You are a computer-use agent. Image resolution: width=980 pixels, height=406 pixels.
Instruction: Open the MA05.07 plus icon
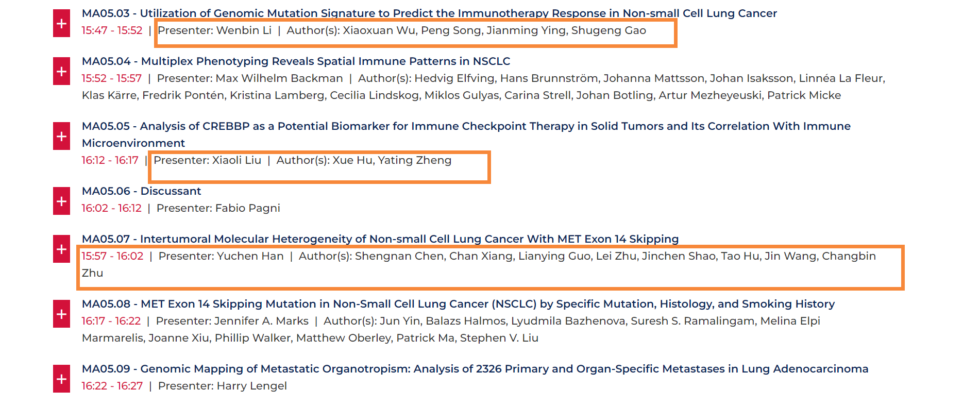tap(61, 249)
